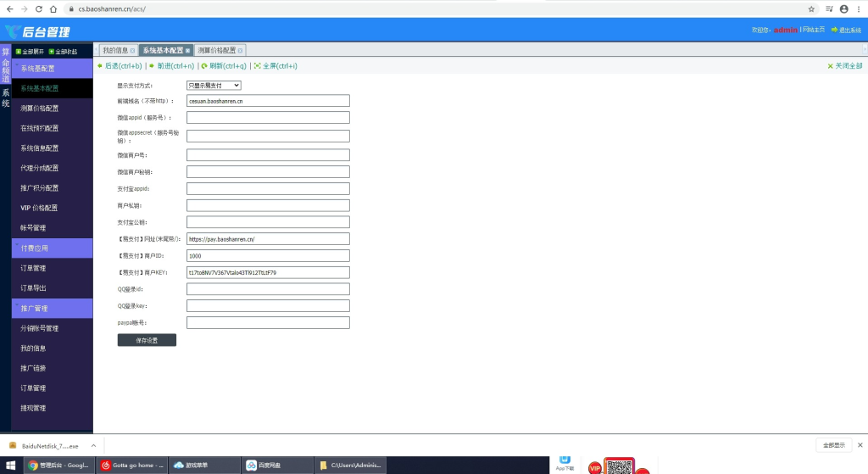Screen dimensions: 868x474
Task: Click 关闭全部 to close all tabs
Action: click(x=845, y=66)
